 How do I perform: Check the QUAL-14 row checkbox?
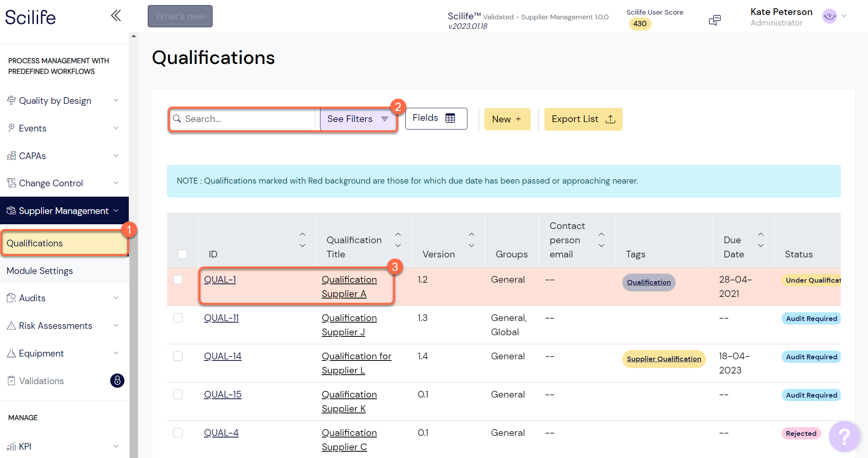coord(178,356)
